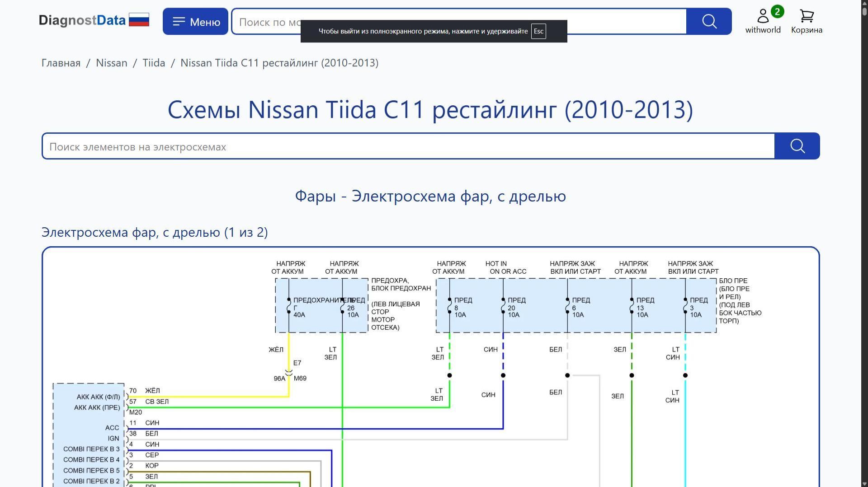Open Tiida breadcrumb link

154,63
